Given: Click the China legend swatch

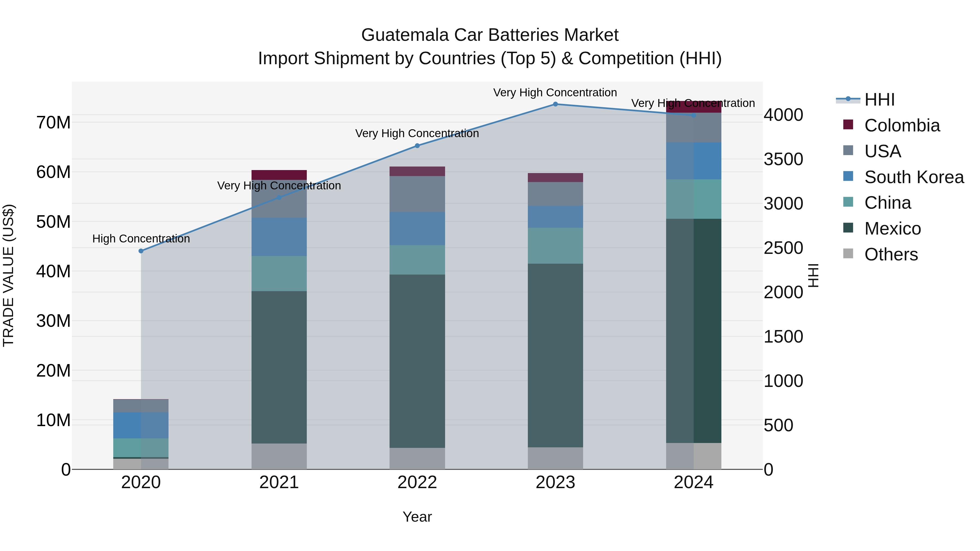Looking at the screenshot, I should (848, 202).
